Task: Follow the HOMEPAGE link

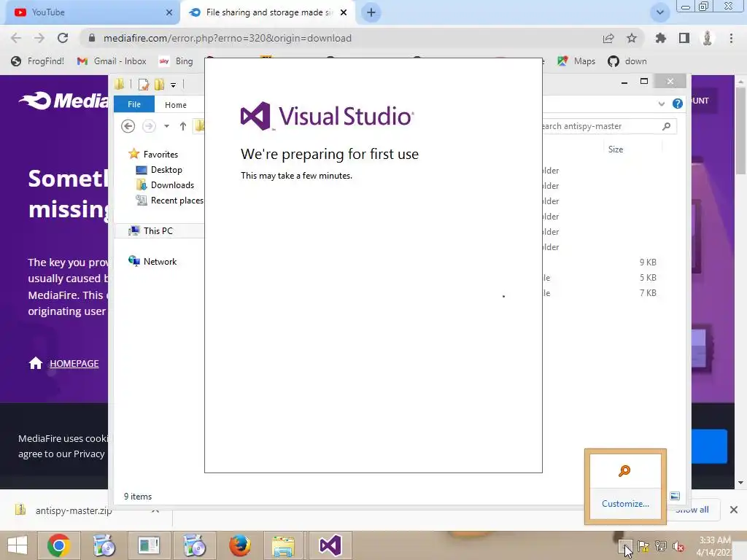Action: pos(74,363)
